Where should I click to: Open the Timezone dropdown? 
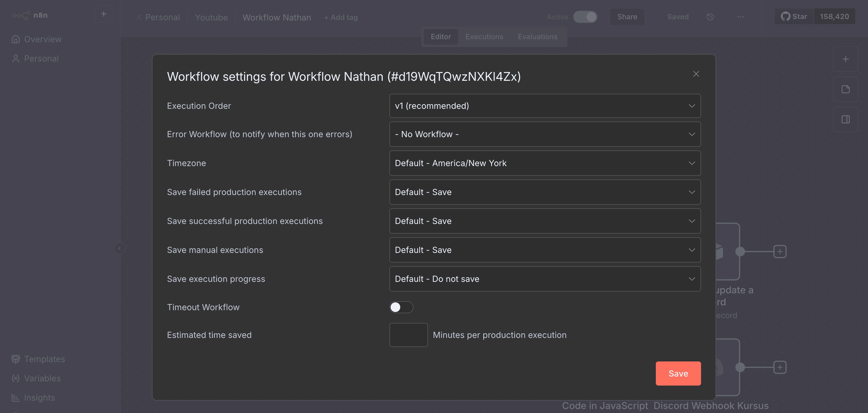click(x=545, y=163)
